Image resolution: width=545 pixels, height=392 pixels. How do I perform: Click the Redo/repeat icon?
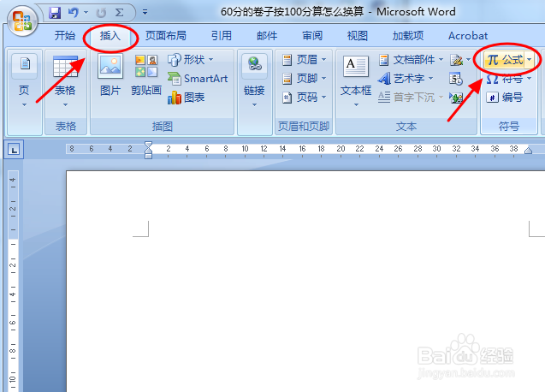pos(101,13)
